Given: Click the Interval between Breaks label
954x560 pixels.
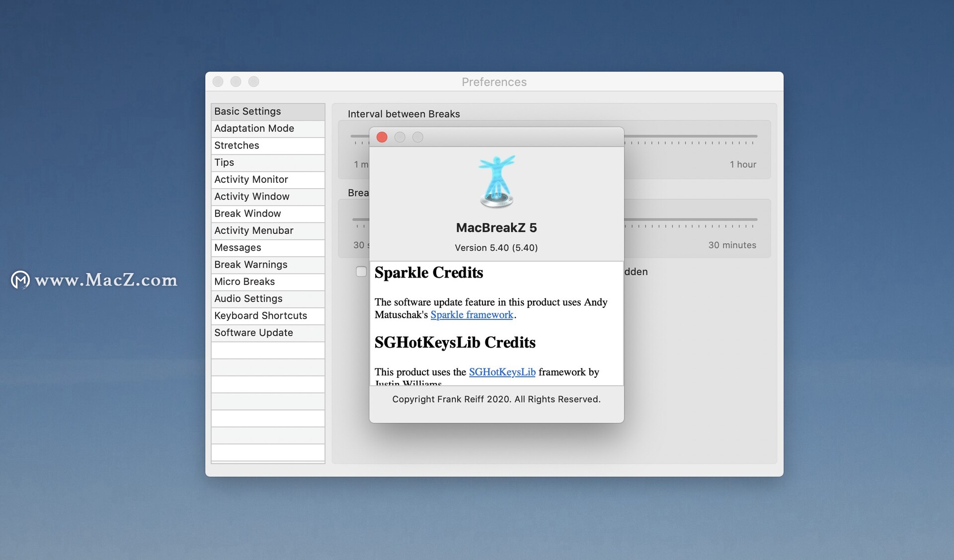Looking at the screenshot, I should pos(404,114).
